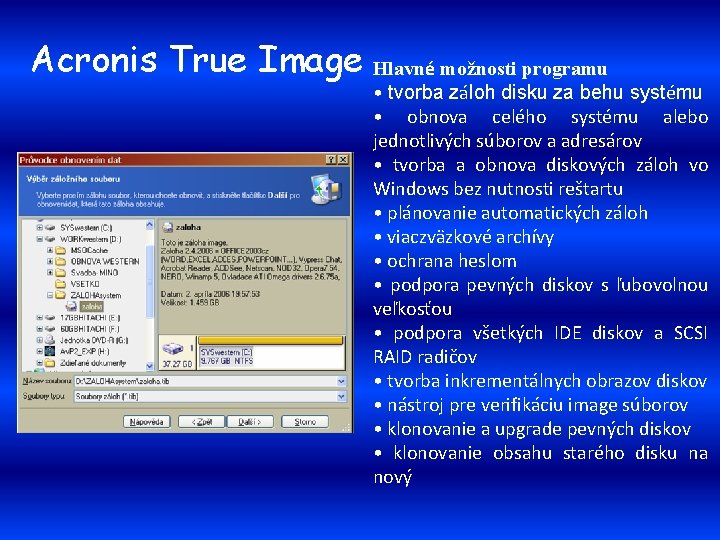Click the Další next button
The width and height of the screenshot is (720, 540).
pyautogui.click(x=250, y=422)
